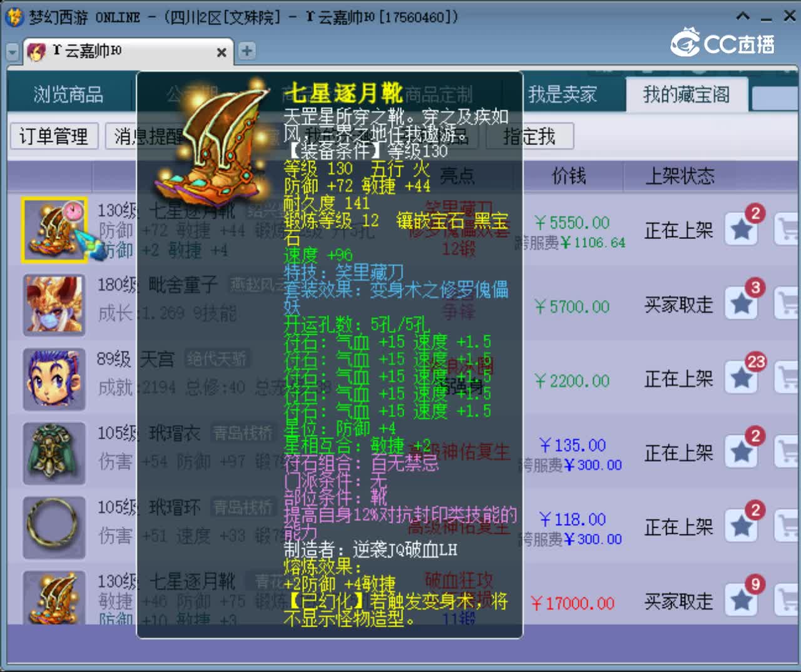The image size is (801, 672).
Task: Click the 琅琊衣 listing title
Action: (175, 433)
